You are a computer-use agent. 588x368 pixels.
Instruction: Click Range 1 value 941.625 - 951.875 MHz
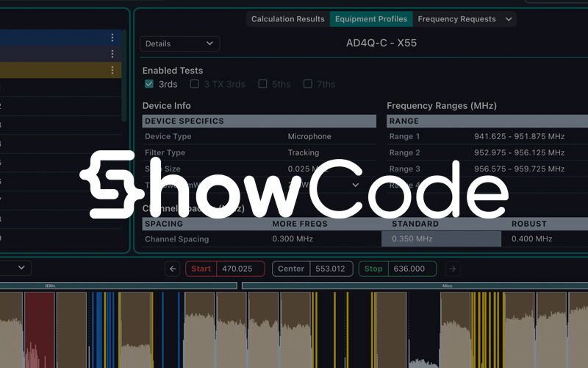pos(519,136)
